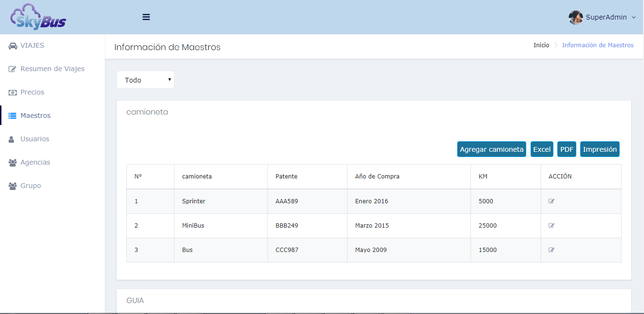Go to Precios in sidebar
This screenshot has width=644, height=314.
(32, 93)
